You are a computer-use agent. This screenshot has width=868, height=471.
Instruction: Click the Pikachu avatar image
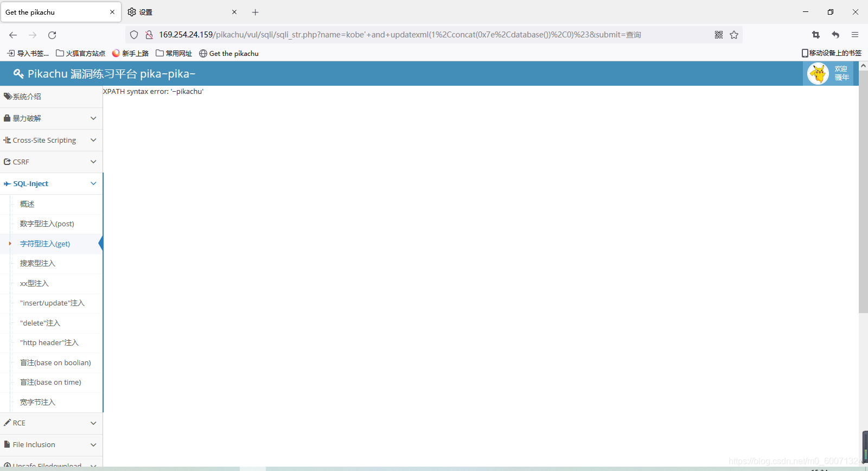coord(818,73)
